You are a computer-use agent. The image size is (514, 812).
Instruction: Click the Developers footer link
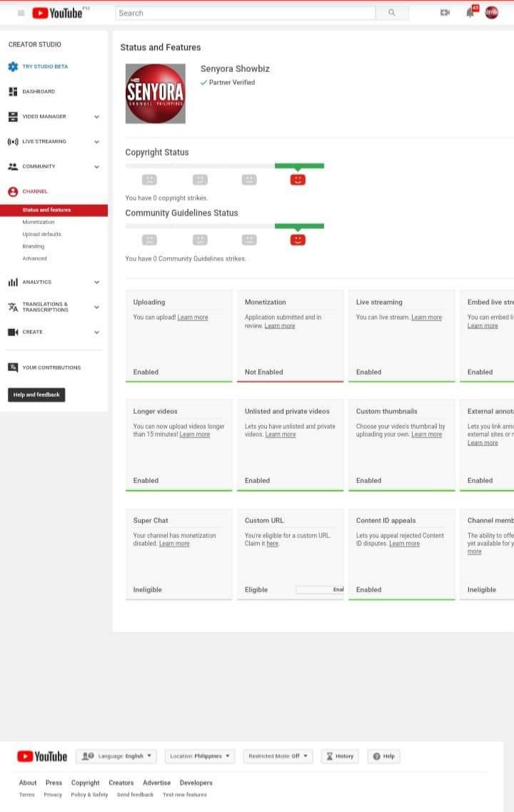tap(196, 783)
